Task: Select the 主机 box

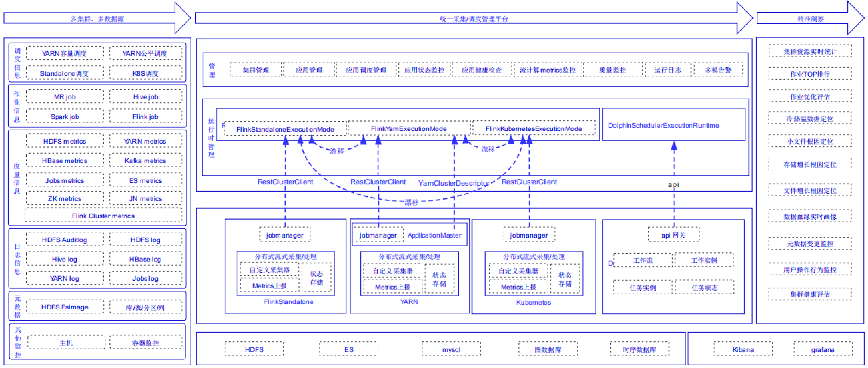Action: pos(66,342)
